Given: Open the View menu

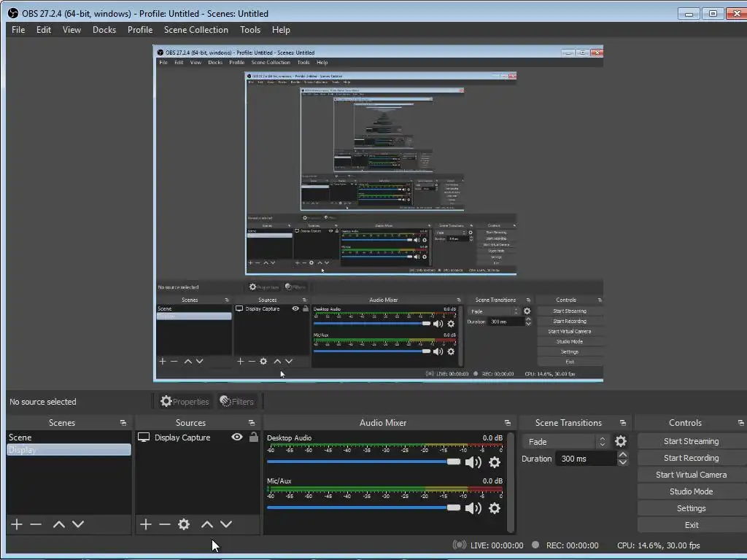Looking at the screenshot, I should (x=72, y=29).
